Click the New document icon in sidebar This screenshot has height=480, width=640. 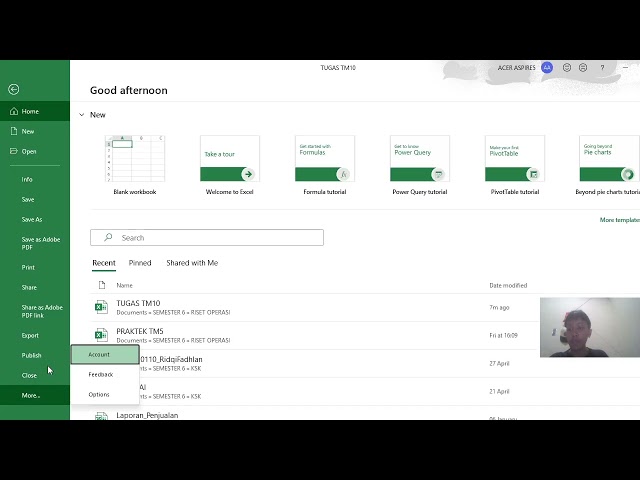(x=14, y=131)
